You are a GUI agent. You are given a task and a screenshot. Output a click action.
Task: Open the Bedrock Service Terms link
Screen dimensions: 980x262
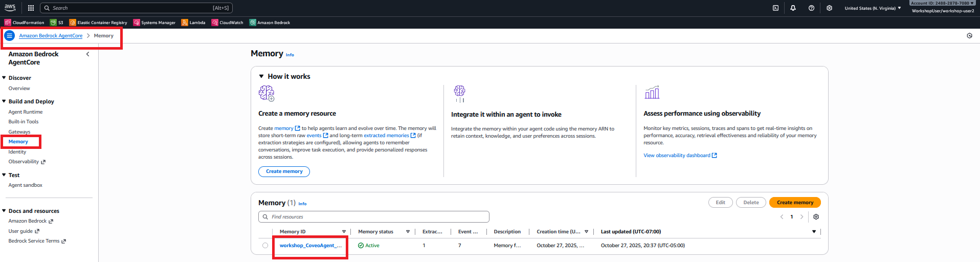point(37,241)
